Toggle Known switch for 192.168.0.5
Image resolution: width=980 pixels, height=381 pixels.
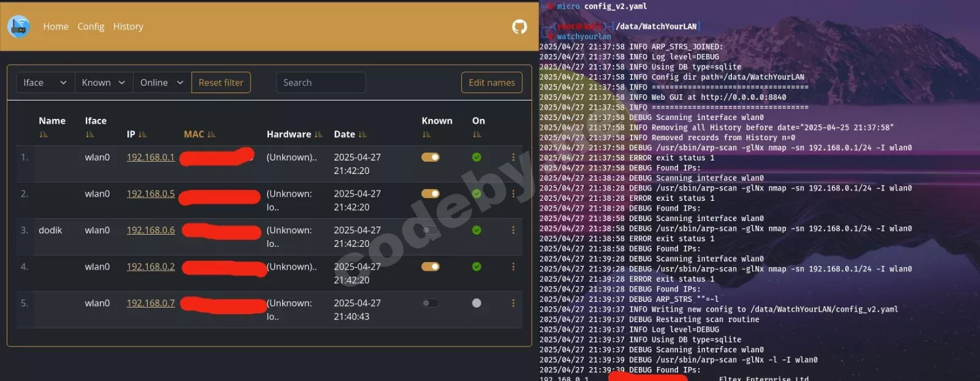tap(431, 194)
